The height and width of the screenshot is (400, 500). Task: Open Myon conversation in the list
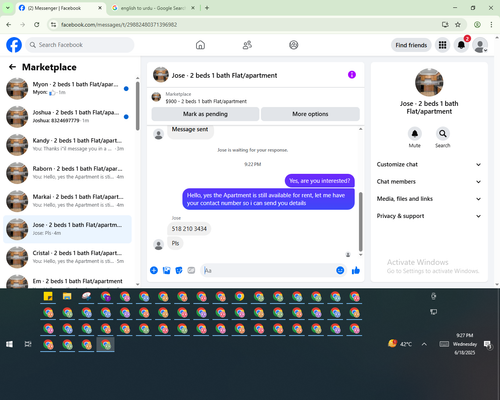click(68, 89)
